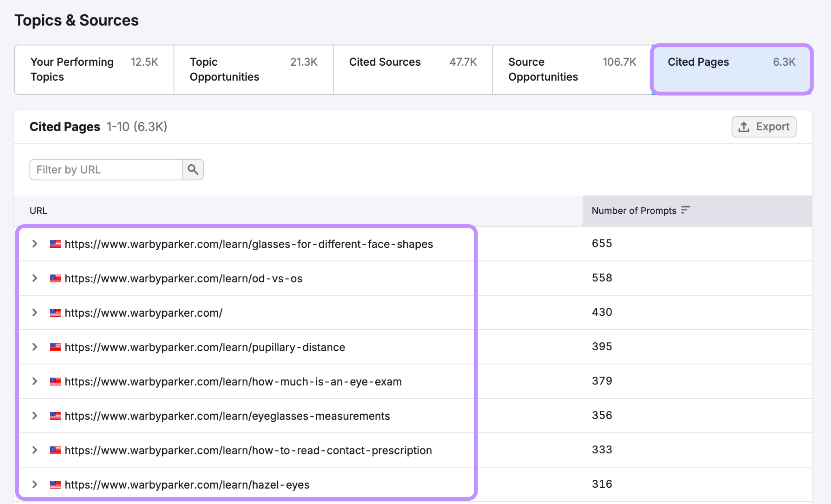Click the 379 prompts value
831x504 pixels.
tap(602, 381)
